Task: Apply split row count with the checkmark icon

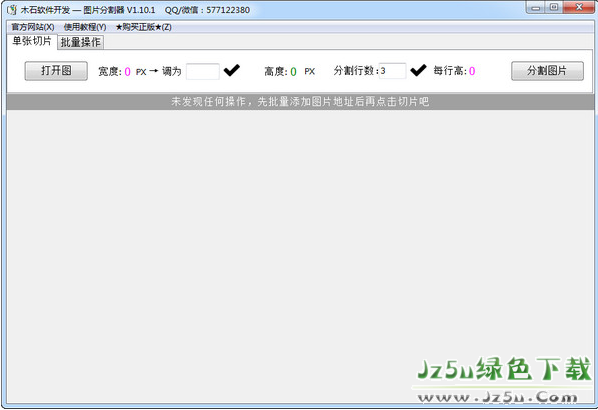Action: (x=418, y=70)
